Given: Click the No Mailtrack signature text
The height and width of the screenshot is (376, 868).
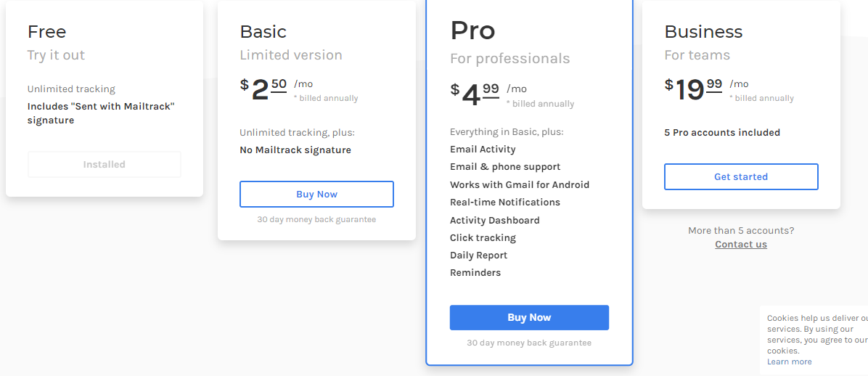Looking at the screenshot, I should tap(295, 150).
